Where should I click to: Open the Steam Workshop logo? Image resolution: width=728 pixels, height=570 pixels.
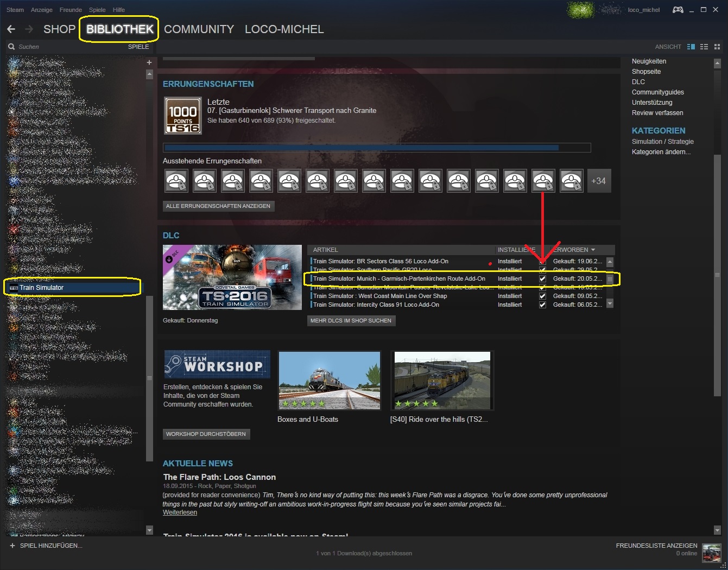(x=217, y=365)
